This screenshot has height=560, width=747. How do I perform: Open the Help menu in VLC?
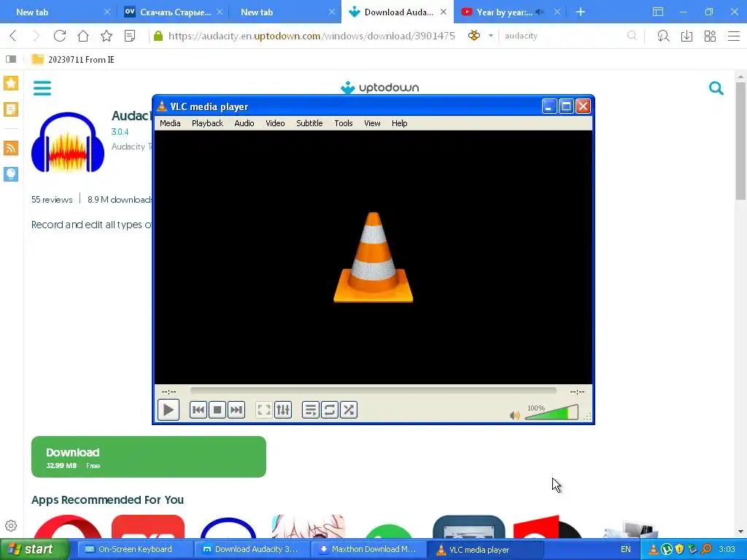pyautogui.click(x=399, y=122)
